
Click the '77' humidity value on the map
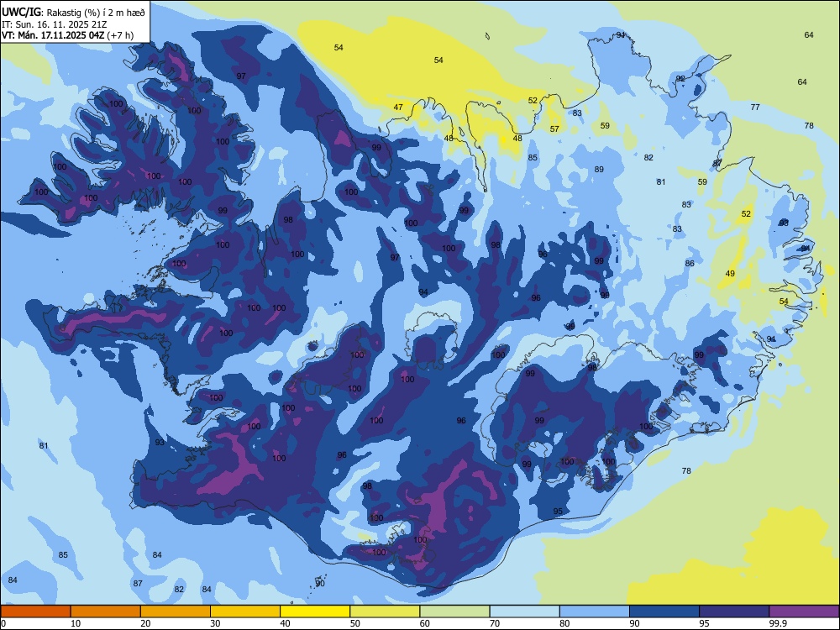[x=755, y=108]
